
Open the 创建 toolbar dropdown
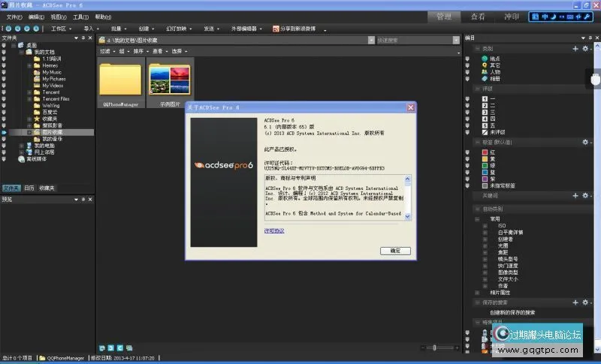coord(146,29)
